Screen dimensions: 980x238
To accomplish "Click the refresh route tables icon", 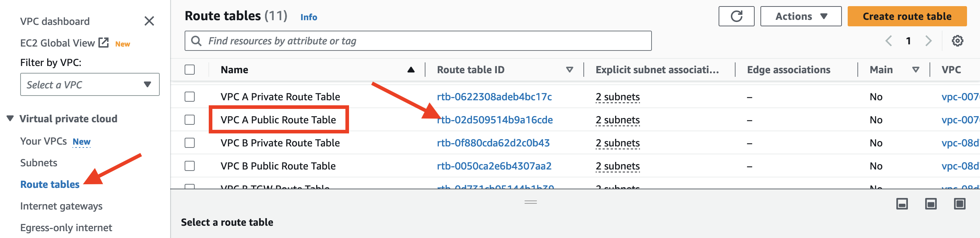I will tap(736, 16).
